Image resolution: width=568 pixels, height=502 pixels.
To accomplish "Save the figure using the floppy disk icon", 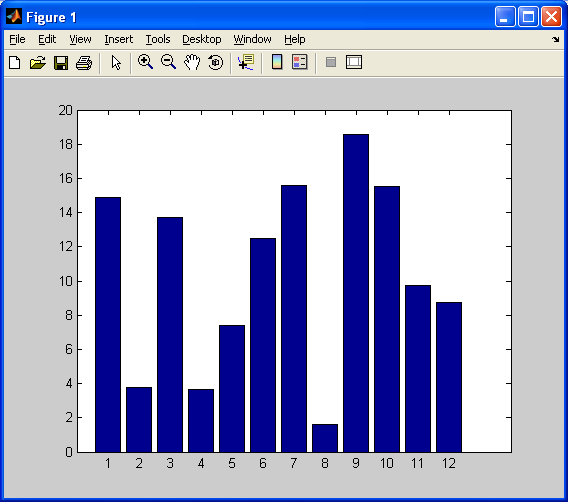I will pyautogui.click(x=61, y=63).
